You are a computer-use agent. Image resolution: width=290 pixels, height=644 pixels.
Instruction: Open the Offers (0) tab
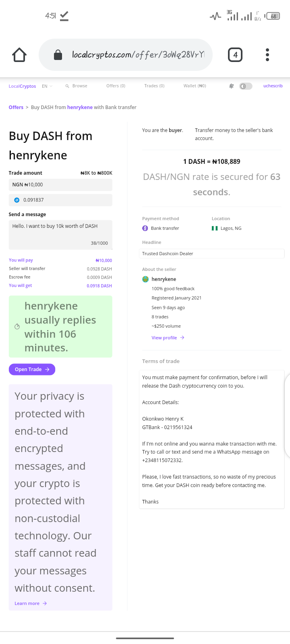point(116,86)
